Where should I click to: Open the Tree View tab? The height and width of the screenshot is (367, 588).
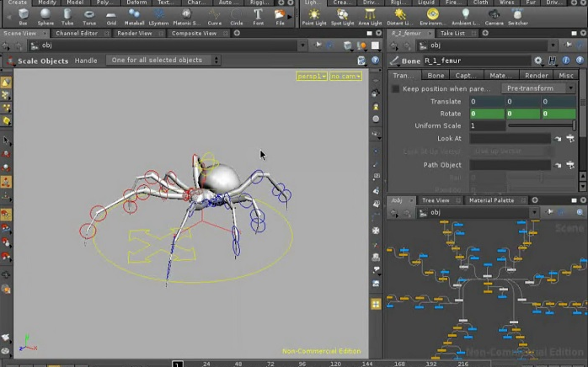pyautogui.click(x=436, y=200)
